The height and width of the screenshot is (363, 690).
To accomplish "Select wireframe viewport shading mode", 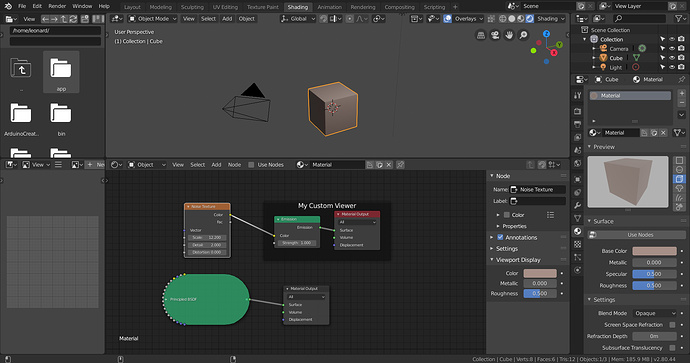I will tap(503, 19).
